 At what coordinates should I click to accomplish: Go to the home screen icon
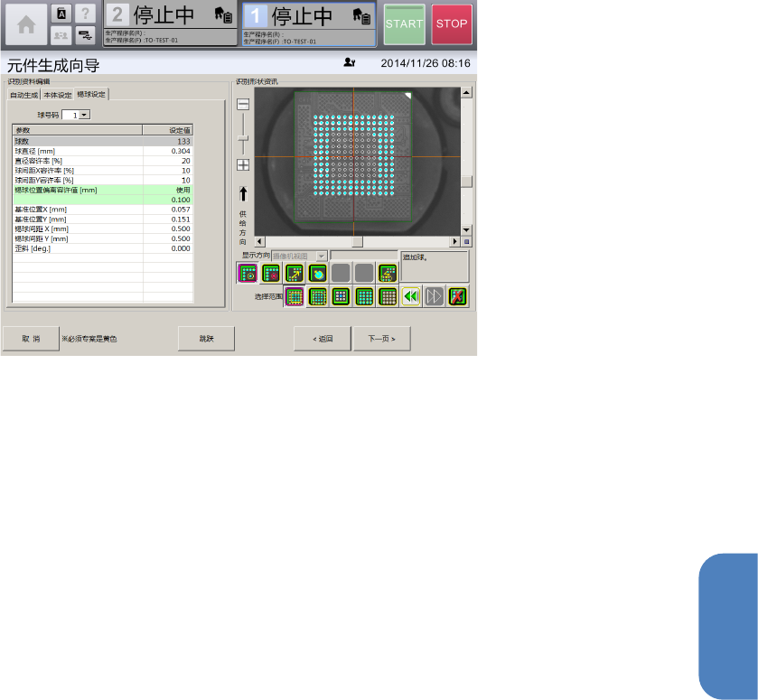coord(26,24)
